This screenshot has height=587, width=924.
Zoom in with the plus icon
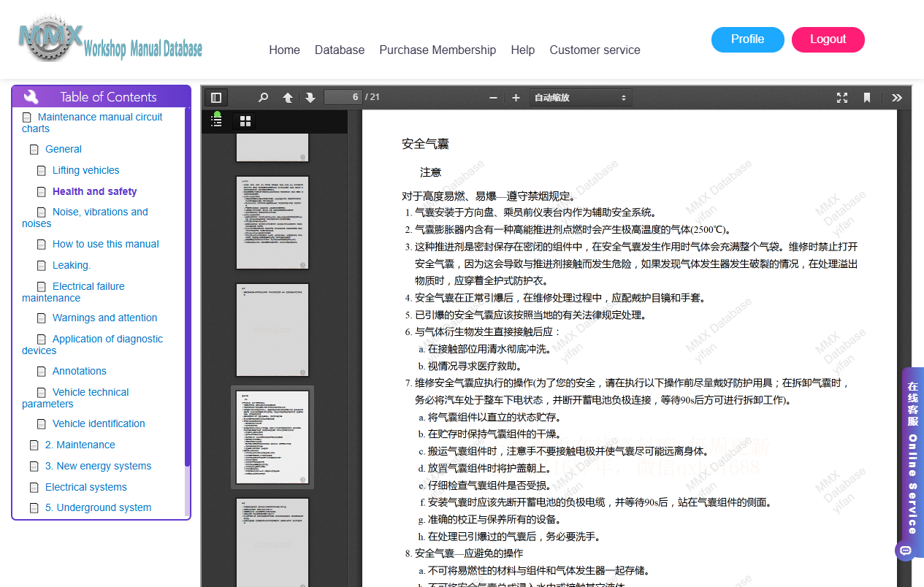(516, 98)
